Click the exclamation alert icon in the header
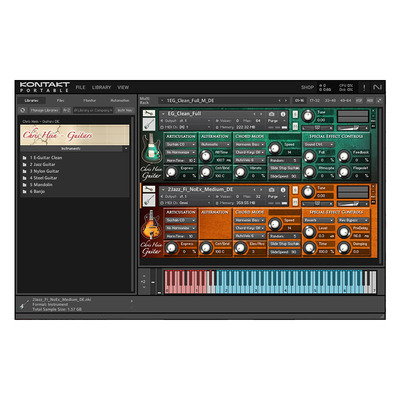The image size is (400, 400). click(364, 88)
